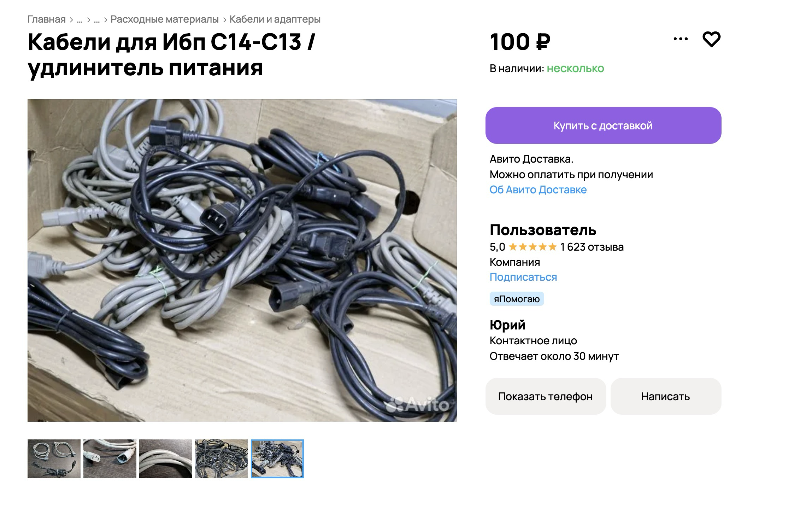The height and width of the screenshot is (514, 812).
Task: Click the Купить с доставкой button
Action: click(x=603, y=125)
